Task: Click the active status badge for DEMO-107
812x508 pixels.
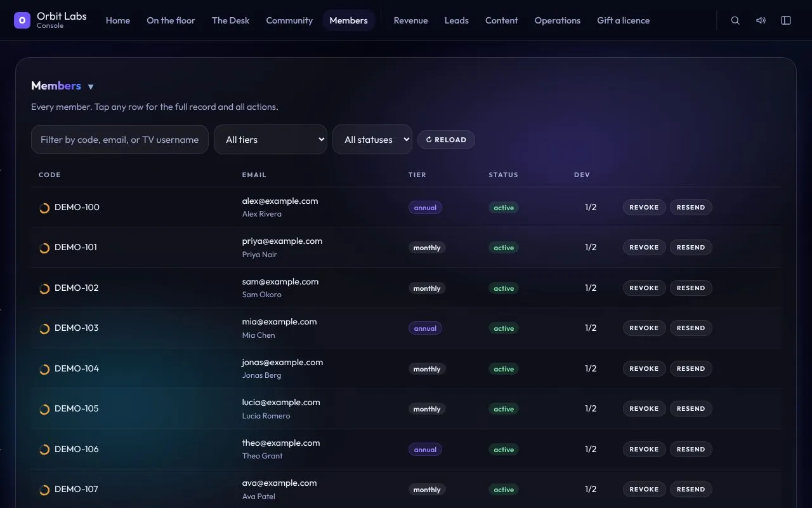Action: tap(504, 490)
